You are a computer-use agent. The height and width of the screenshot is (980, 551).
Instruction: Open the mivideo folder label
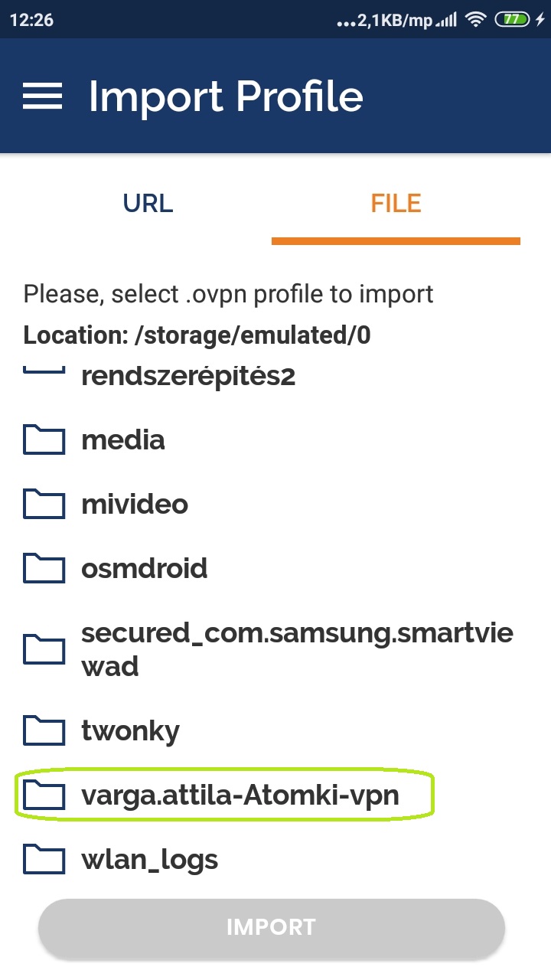(x=135, y=505)
